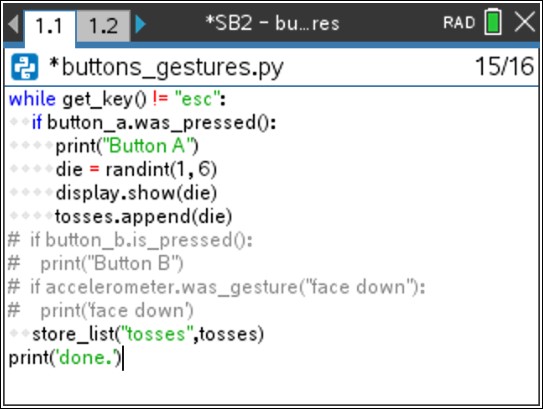Click the blue right page arrow
Screen dimensions: 543x409
140,24
